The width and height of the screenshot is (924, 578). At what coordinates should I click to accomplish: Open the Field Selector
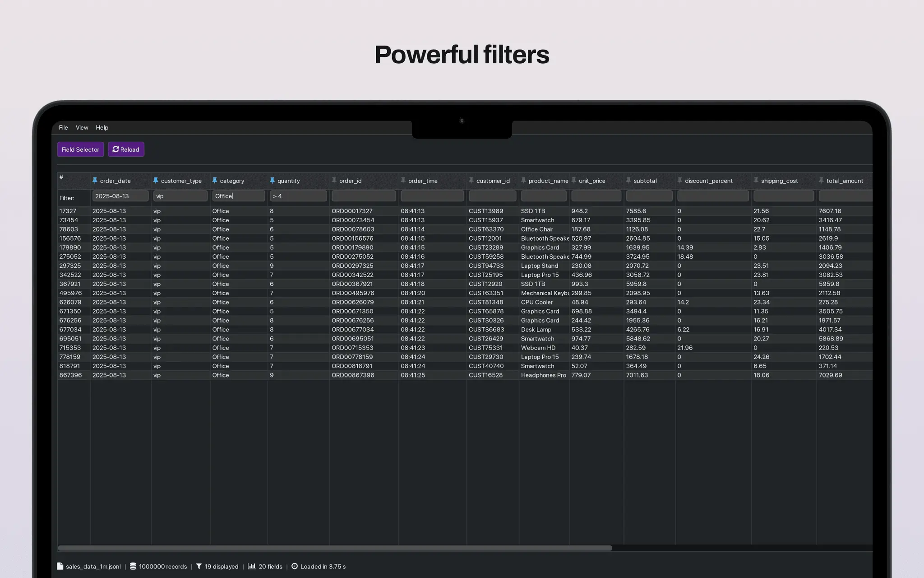tap(80, 149)
